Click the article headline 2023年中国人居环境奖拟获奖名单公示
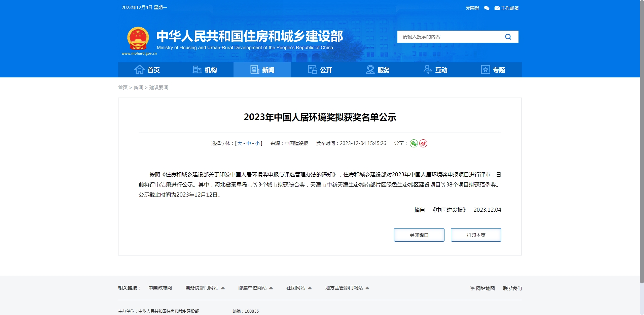Image resolution: width=644 pixels, height=315 pixels. point(320,117)
